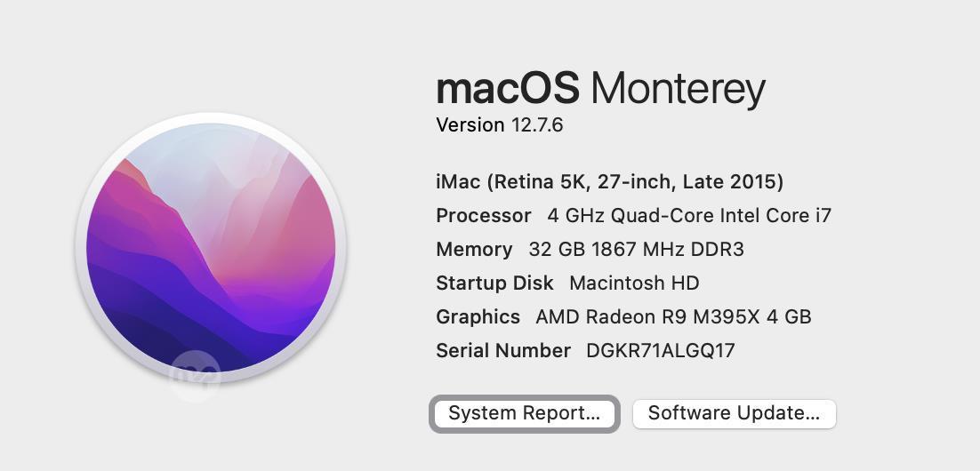Click the word "Version"
The height and width of the screenshot is (471, 980).
click(x=470, y=125)
